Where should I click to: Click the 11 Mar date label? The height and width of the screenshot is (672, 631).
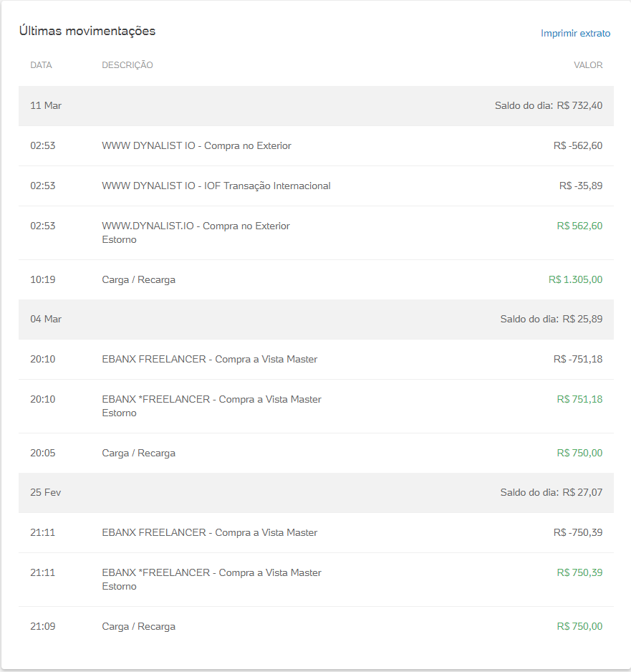[46, 106]
